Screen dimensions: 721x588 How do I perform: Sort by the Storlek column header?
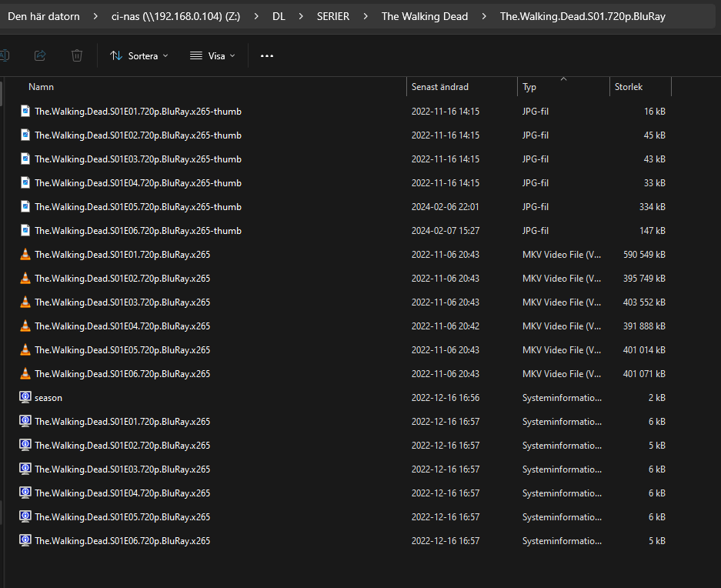[x=628, y=87]
